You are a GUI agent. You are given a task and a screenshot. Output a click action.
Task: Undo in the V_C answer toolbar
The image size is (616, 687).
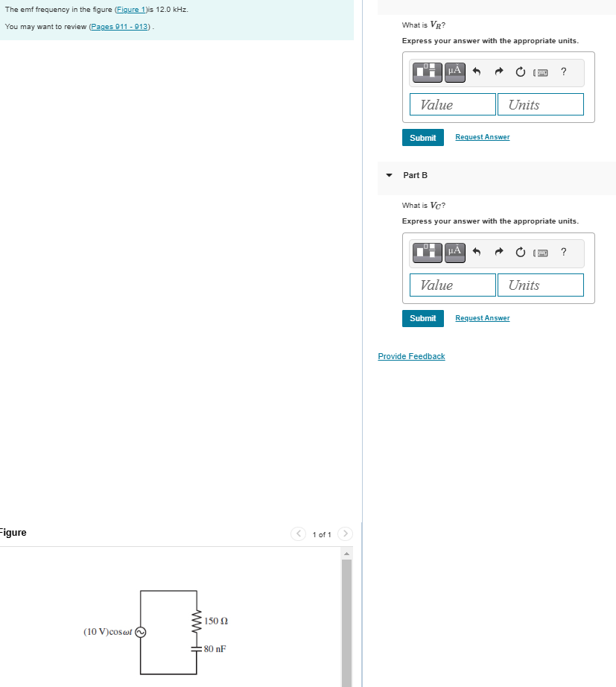pyautogui.click(x=477, y=252)
